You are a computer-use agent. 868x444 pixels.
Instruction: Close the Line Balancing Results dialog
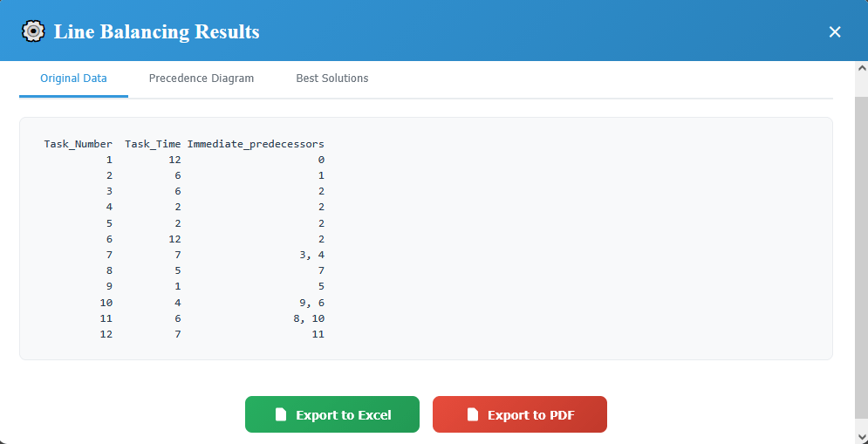(835, 32)
